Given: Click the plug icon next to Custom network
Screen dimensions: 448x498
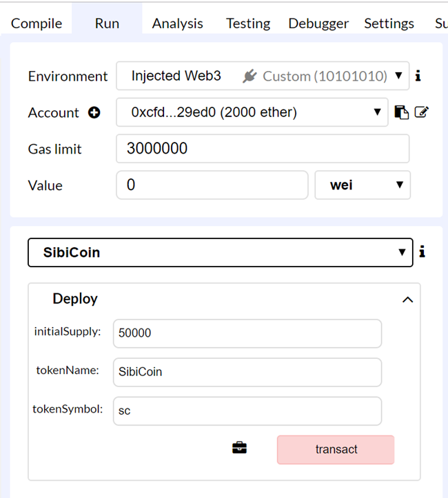Looking at the screenshot, I should coord(250,76).
